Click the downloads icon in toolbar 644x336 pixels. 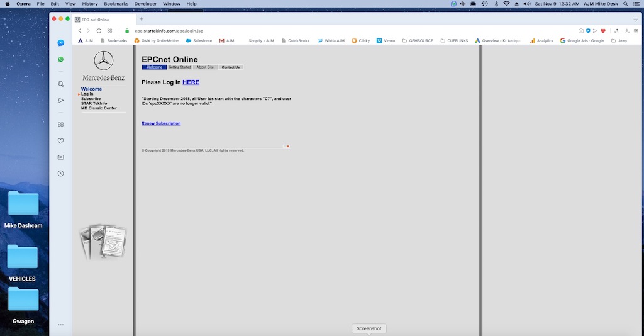[x=627, y=31]
